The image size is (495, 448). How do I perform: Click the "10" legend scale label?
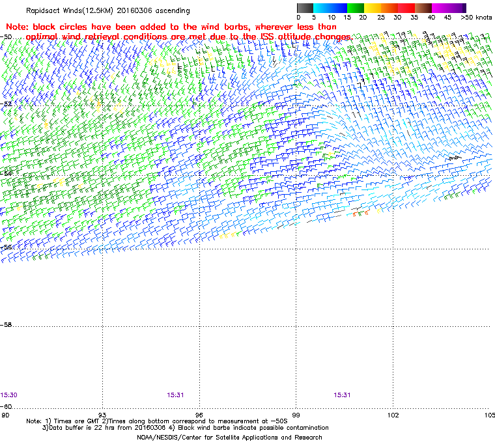[332, 18]
